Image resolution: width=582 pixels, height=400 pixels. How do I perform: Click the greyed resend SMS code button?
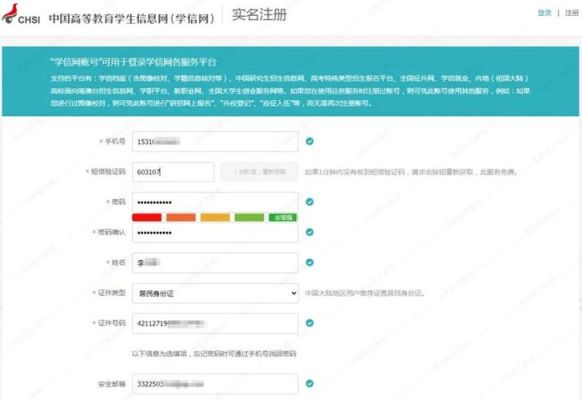click(x=259, y=172)
